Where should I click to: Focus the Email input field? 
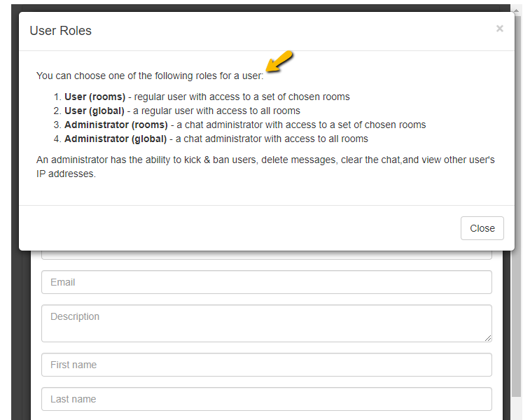pyautogui.click(x=266, y=282)
